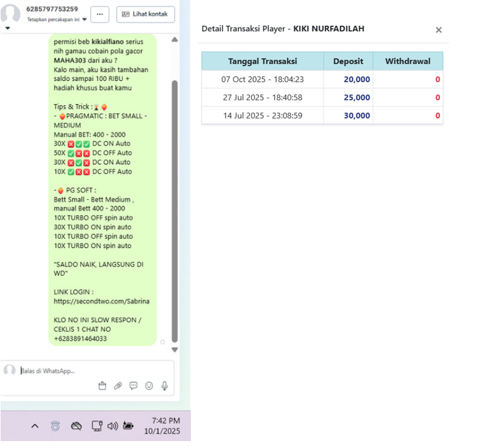Click the 25,000 deposit value

click(357, 98)
